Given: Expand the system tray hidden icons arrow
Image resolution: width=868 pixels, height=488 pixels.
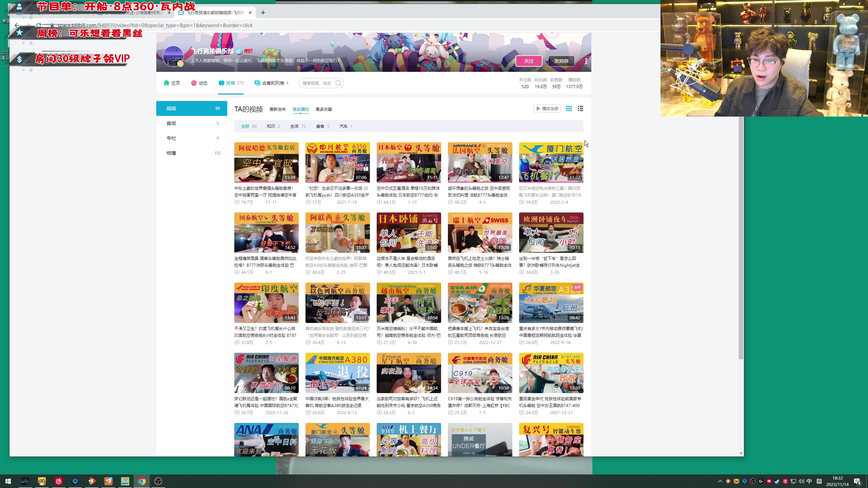Looking at the screenshot, I should (720, 481).
